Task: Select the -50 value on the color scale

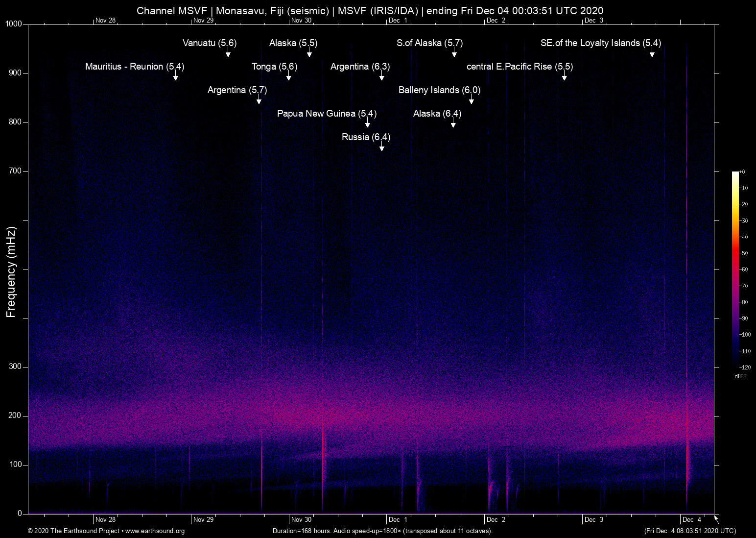Action: (x=744, y=253)
